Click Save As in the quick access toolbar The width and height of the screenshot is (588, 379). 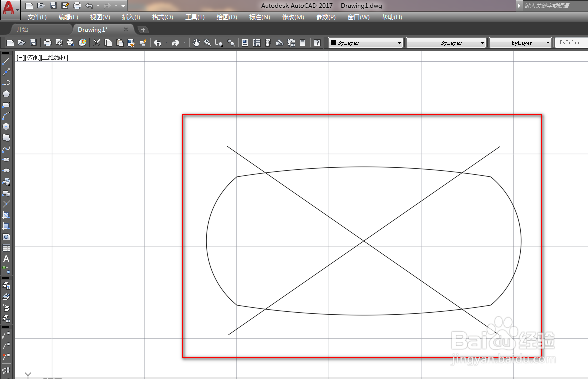(x=65, y=5)
